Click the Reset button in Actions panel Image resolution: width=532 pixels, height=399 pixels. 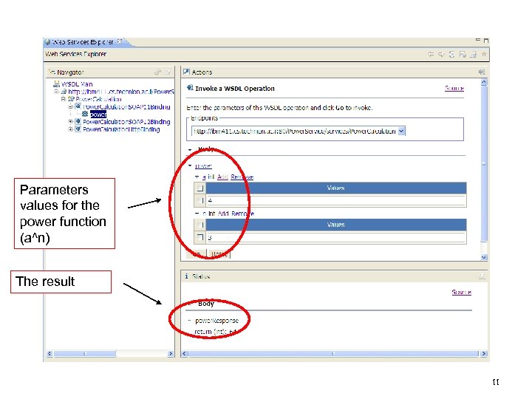[219, 253]
